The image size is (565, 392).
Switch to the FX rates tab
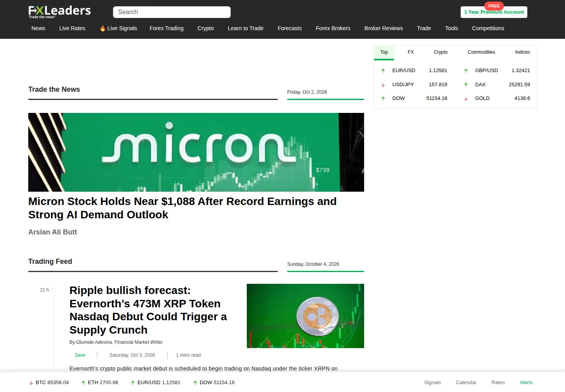[x=411, y=52]
